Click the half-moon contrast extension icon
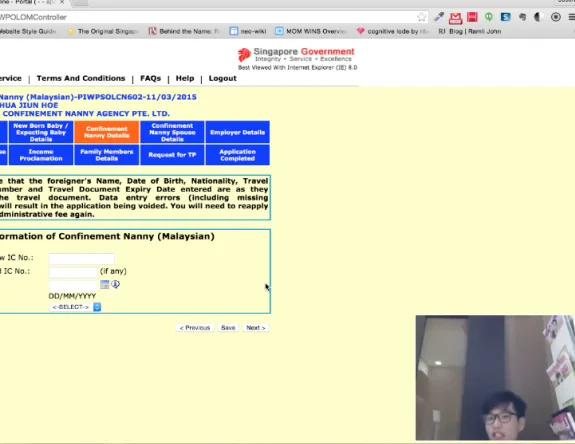Image resolution: width=575 pixels, height=444 pixels. (x=538, y=17)
